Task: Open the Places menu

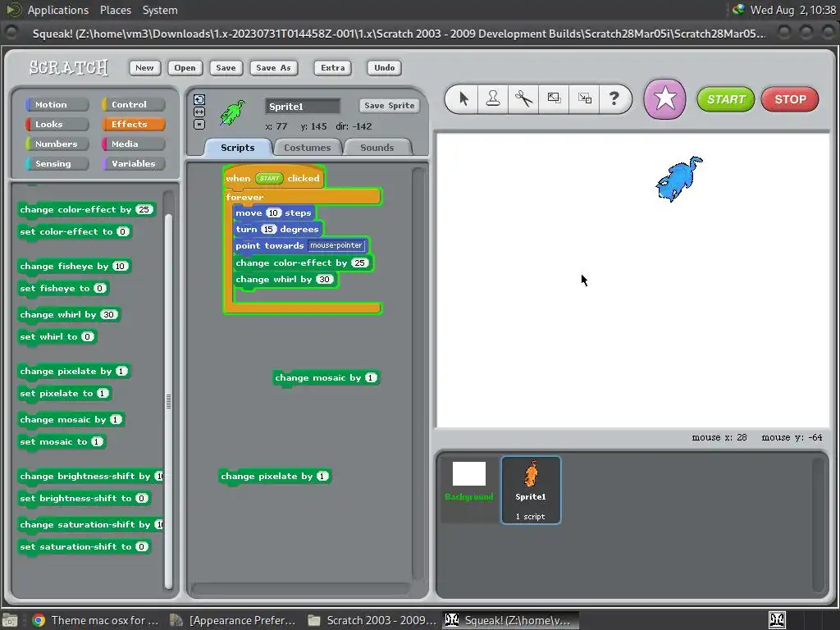Action: tap(115, 10)
